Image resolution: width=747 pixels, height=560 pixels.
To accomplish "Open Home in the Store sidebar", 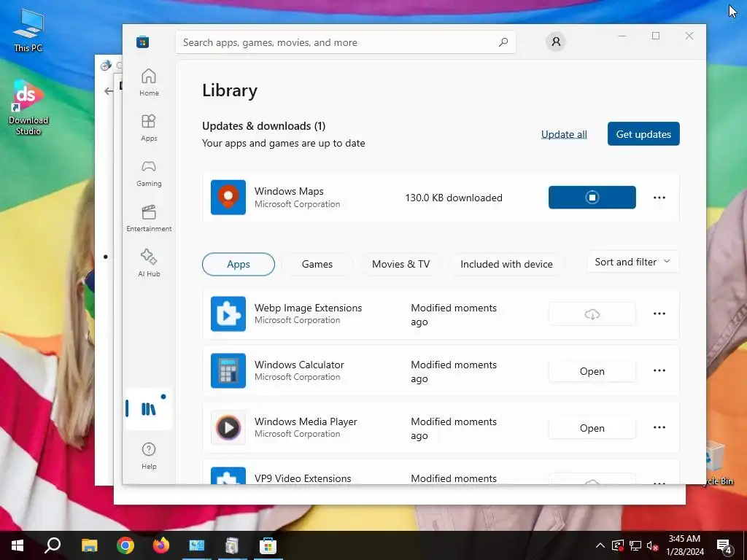I will pos(149,82).
